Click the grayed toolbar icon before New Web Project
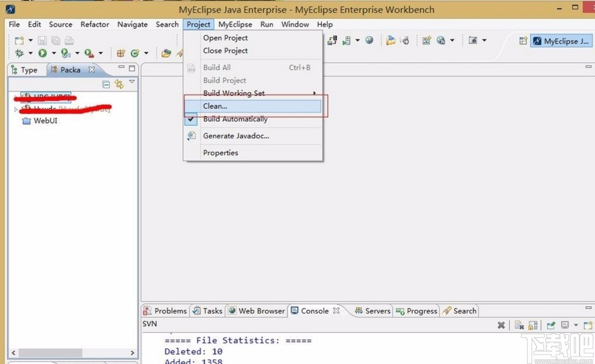595x364 pixels. [x=405, y=40]
